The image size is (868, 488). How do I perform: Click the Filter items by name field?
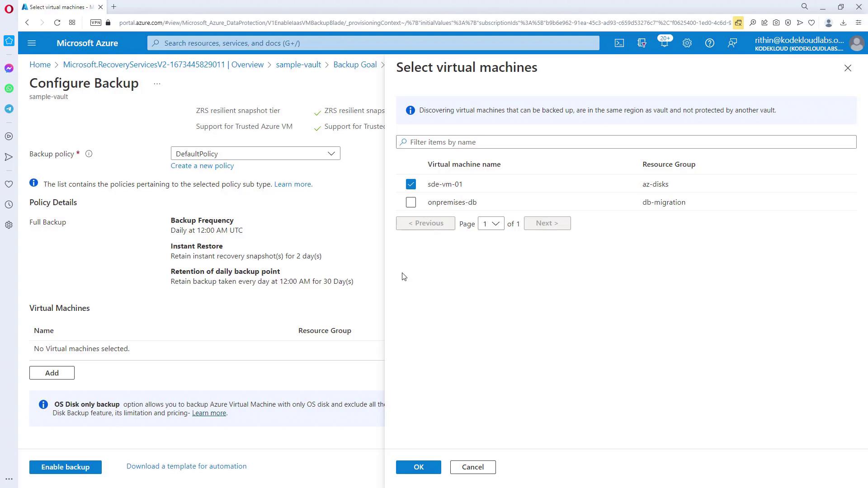pyautogui.click(x=626, y=142)
